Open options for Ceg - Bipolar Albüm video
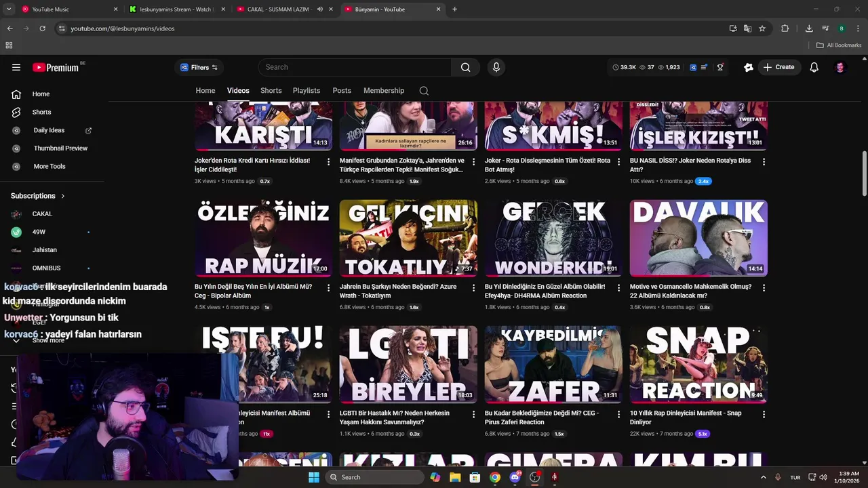Image resolution: width=868 pixels, height=488 pixels. pos(328,288)
